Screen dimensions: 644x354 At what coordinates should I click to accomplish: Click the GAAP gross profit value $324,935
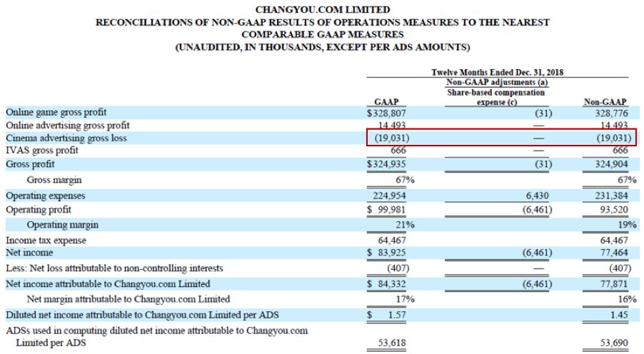click(388, 164)
